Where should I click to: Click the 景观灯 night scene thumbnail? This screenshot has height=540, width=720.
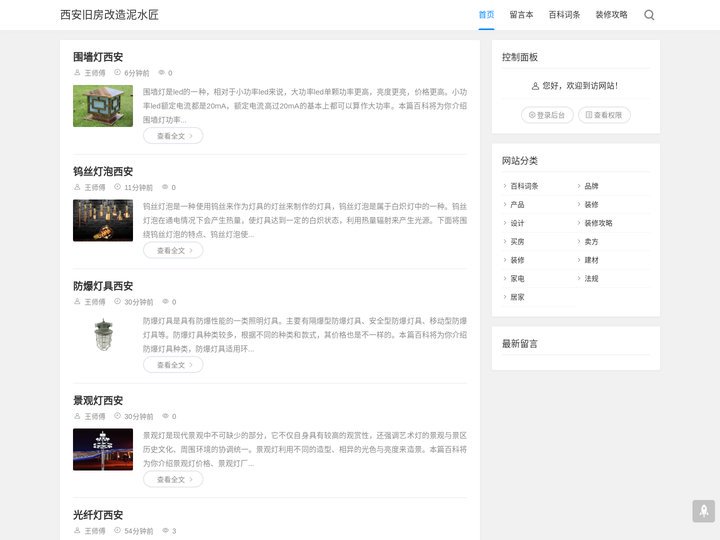tap(103, 450)
